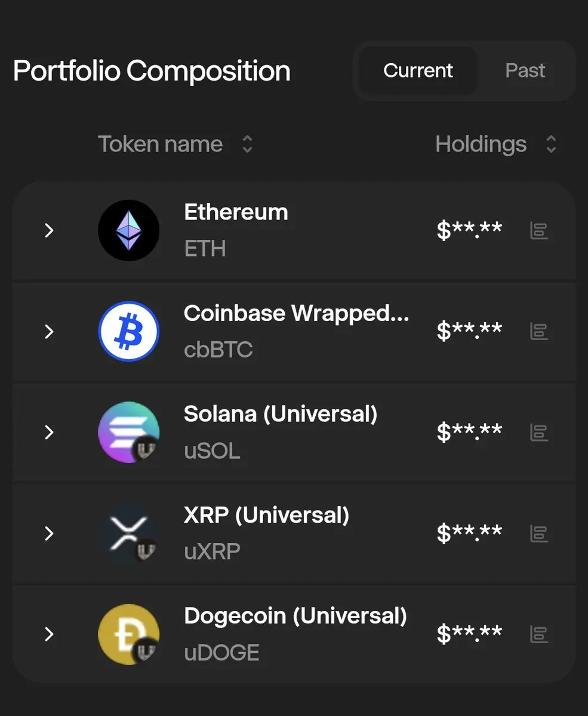
Task: Open details icon beside uXRP holdings
Action: click(x=539, y=533)
